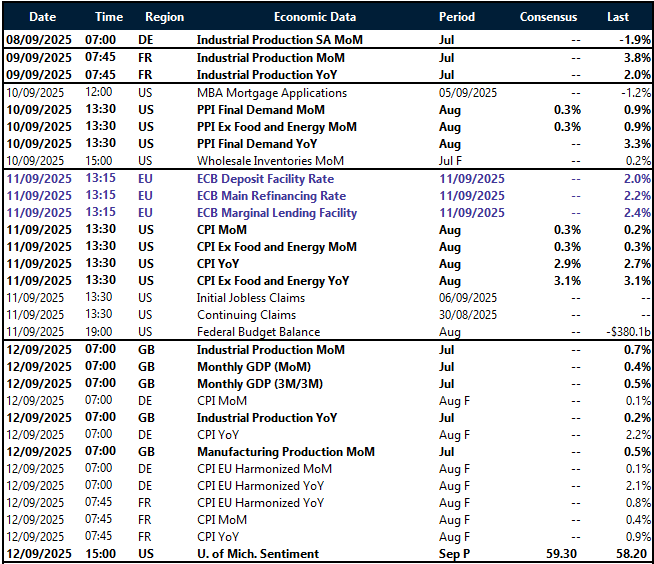This screenshot has width=654, height=564.
Task: Click the Consensus column header
Action: [549, 17]
